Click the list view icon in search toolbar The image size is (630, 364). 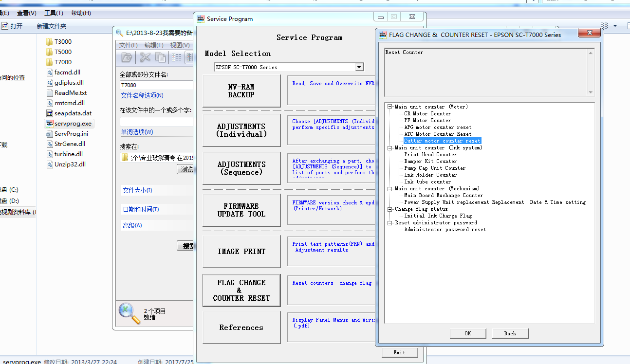(176, 57)
